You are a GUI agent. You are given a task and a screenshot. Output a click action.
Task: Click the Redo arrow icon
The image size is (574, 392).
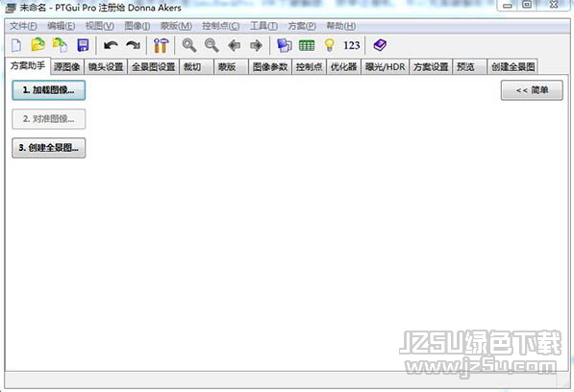pos(133,45)
